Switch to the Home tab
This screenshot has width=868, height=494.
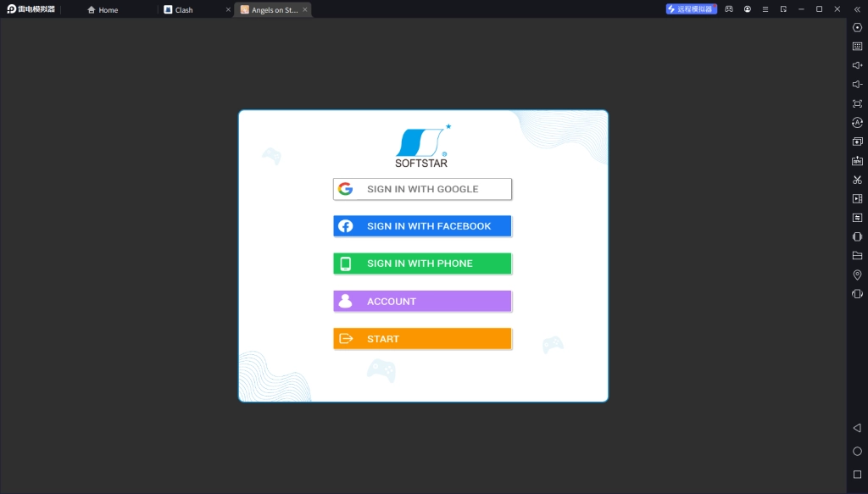click(x=103, y=10)
